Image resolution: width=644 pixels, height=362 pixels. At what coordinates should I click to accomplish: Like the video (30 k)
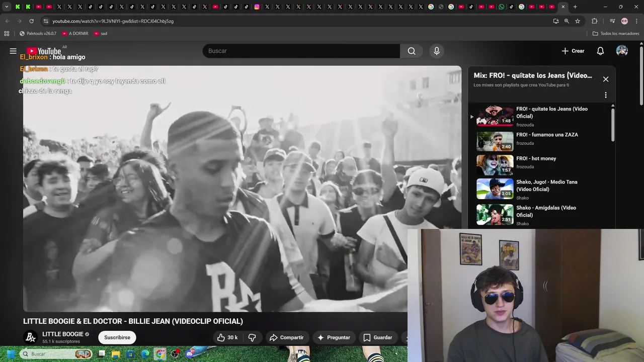[227, 337]
